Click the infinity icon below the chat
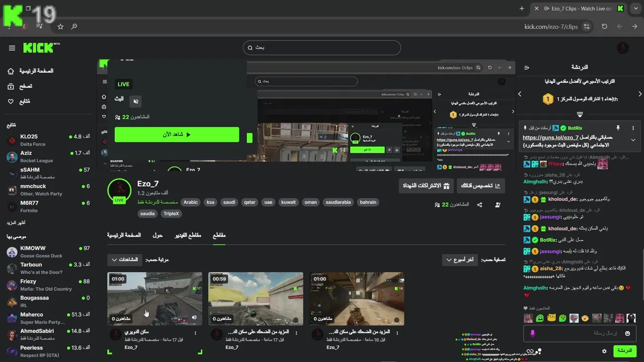The image size is (644, 362). coord(530,351)
